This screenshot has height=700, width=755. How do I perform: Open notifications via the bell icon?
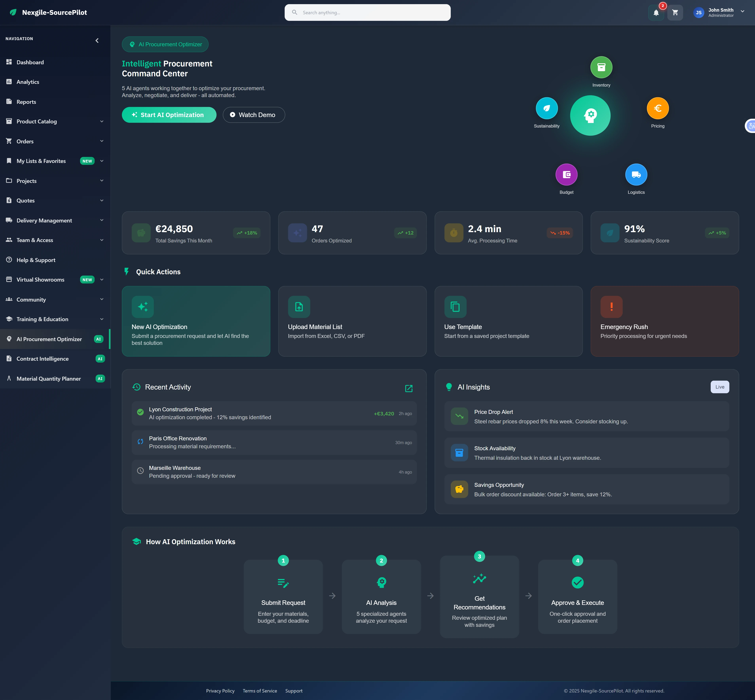click(x=656, y=12)
